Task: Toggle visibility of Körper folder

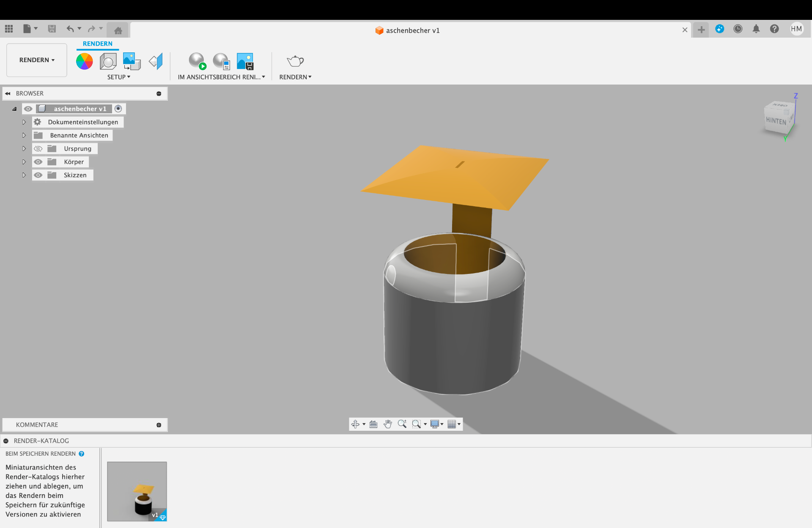Action: coord(37,161)
